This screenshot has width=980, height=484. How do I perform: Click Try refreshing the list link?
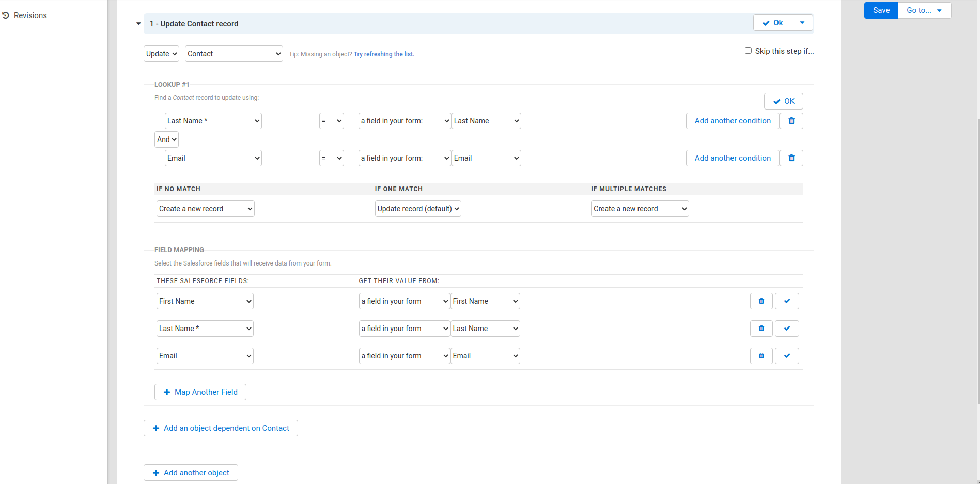384,54
